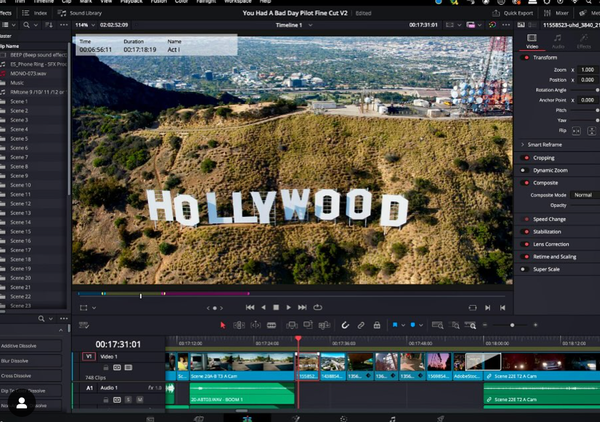Open the Index panel

tap(34, 13)
